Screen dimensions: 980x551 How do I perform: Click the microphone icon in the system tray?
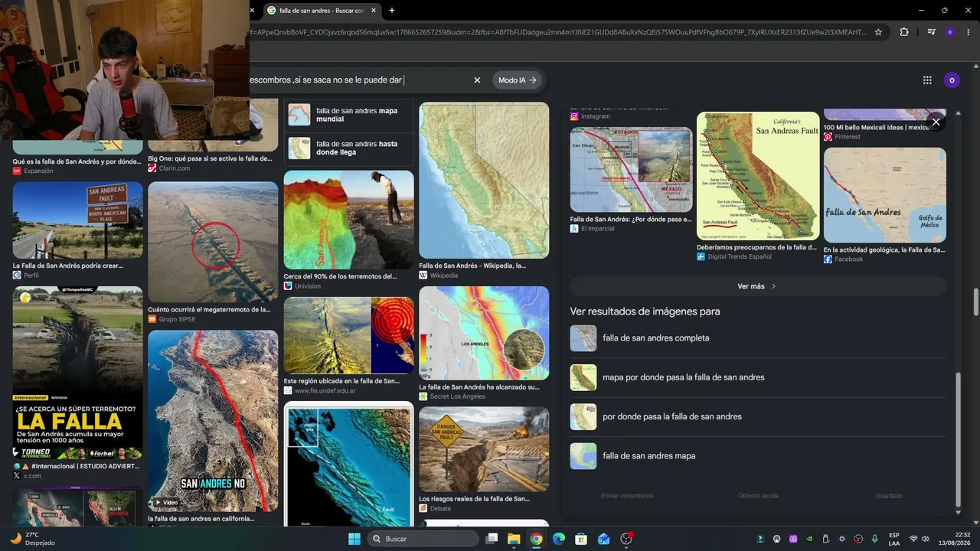[x=874, y=539]
